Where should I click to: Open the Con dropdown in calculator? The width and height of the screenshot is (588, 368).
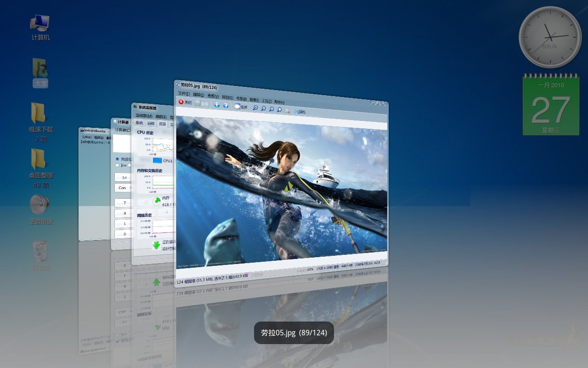(x=124, y=188)
